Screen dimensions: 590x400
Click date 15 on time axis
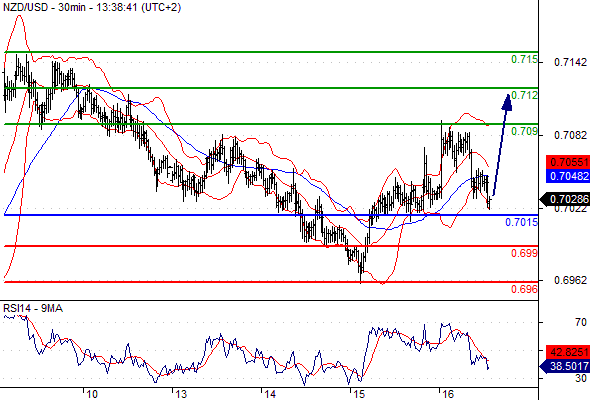tap(359, 394)
